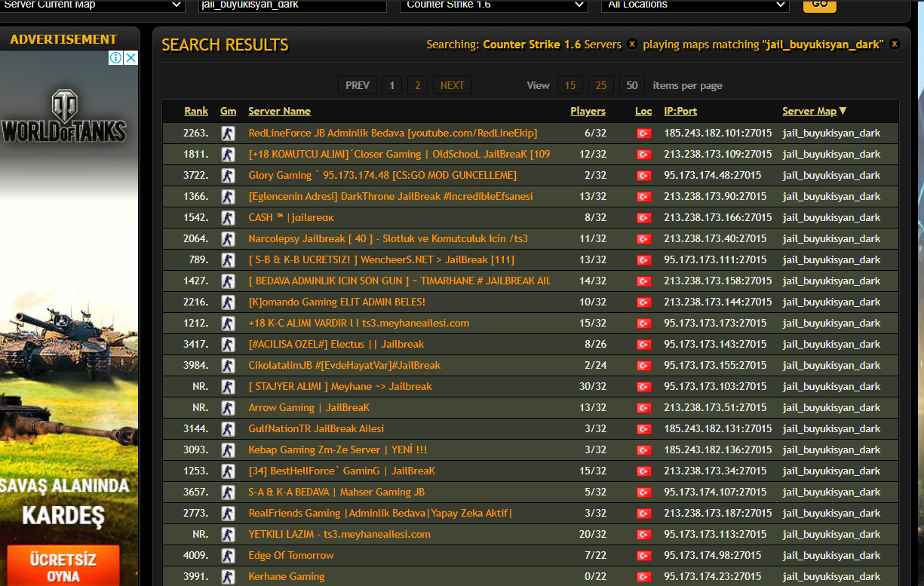924x586 pixels.
Task: Click the Turkey flag in the YETKILI LAZIM row
Action: click(x=643, y=535)
